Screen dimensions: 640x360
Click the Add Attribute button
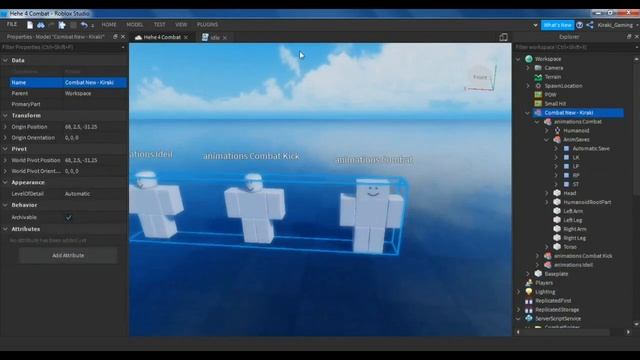point(68,256)
